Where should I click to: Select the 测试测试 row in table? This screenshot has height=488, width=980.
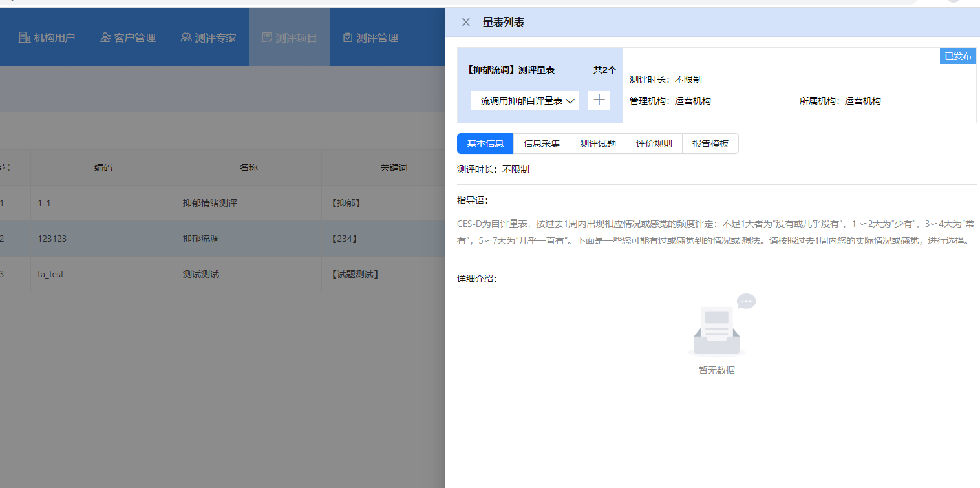pyautogui.click(x=200, y=274)
